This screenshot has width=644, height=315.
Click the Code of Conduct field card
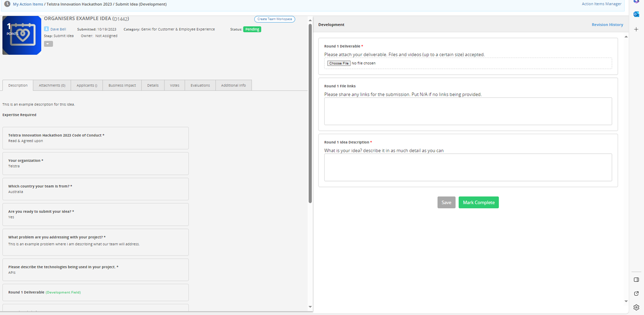(96, 138)
